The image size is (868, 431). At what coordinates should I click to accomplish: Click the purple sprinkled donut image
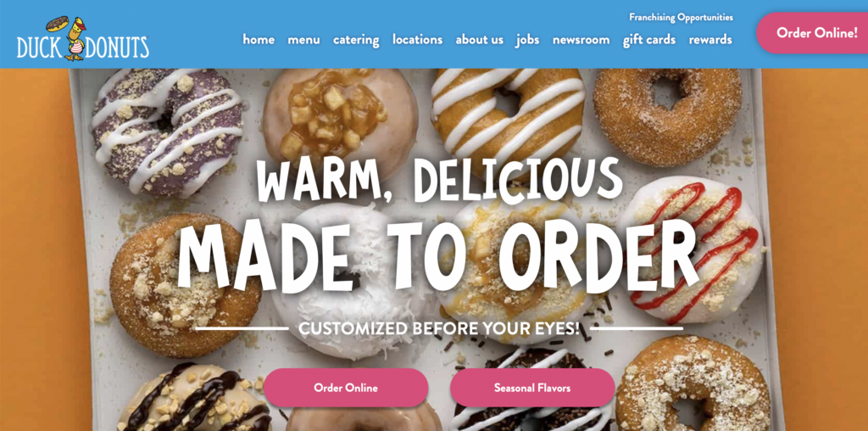coord(167,132)
